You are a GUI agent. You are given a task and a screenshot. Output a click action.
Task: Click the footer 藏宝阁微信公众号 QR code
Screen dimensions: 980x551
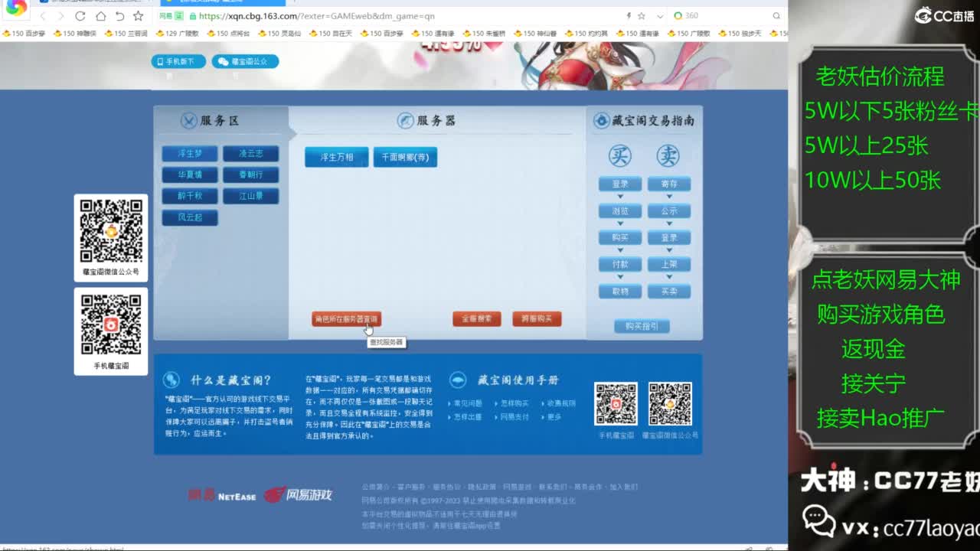[670, 404]
